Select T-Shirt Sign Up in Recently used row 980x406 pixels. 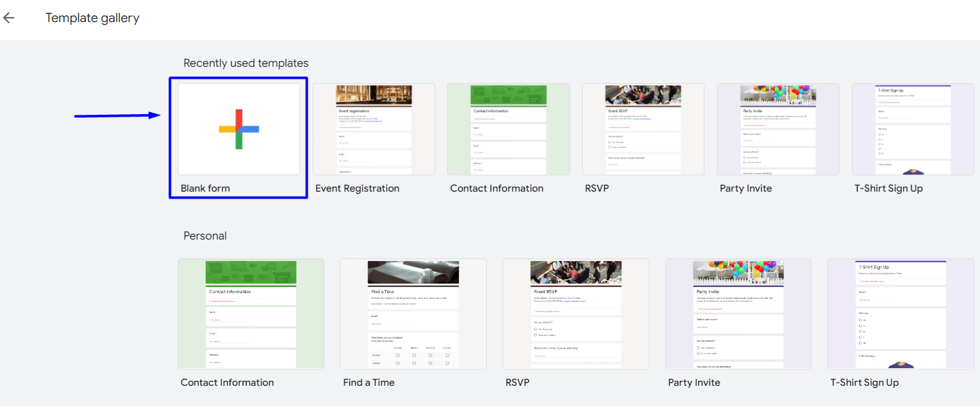pos(913,129)
